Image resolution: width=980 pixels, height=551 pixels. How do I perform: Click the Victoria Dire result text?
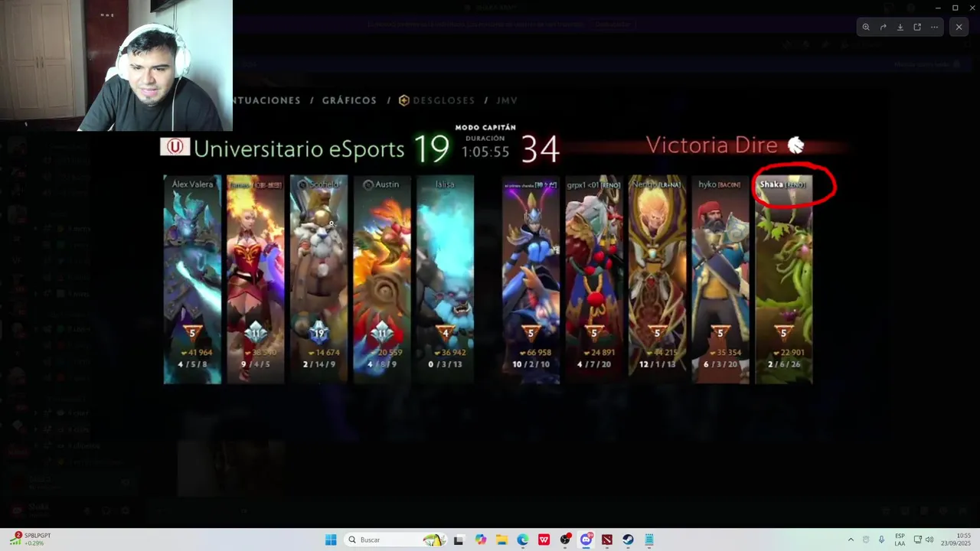point(711,145)
